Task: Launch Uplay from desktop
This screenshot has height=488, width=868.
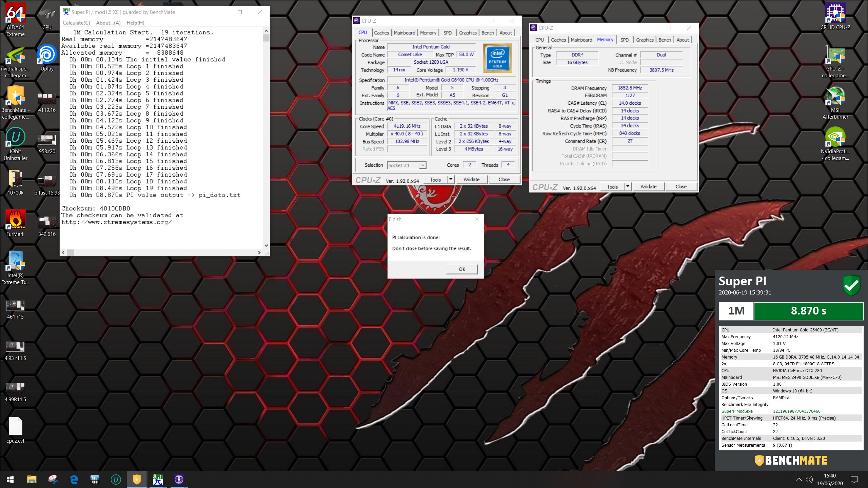Action: pyautogui.click(x=47, y=58)
